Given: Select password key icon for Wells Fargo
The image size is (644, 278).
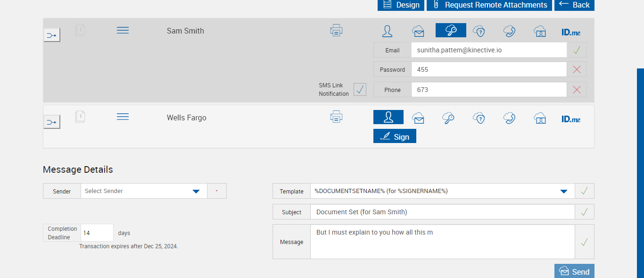Looking at the screenshot, I should (448, 118).
